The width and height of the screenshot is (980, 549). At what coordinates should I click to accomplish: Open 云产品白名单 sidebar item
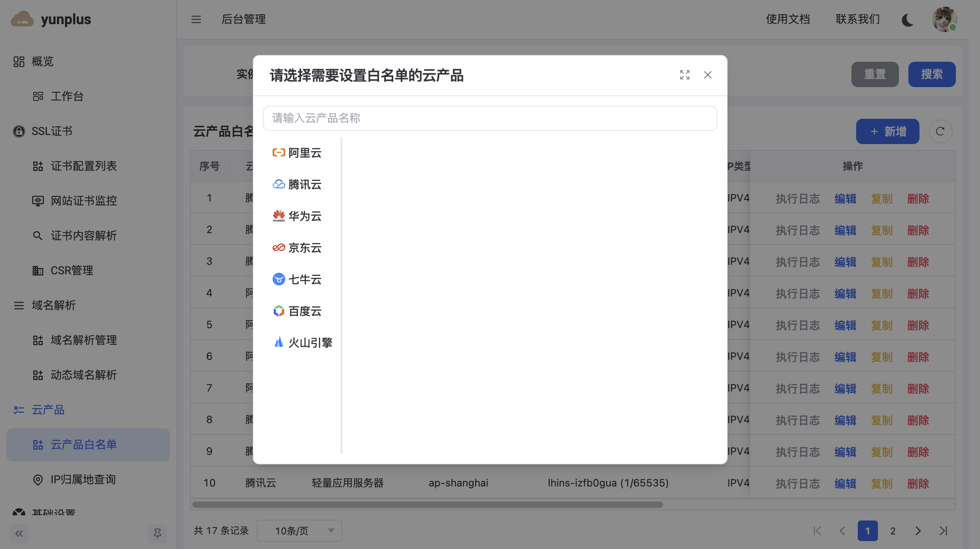click(x=88, y=445)
